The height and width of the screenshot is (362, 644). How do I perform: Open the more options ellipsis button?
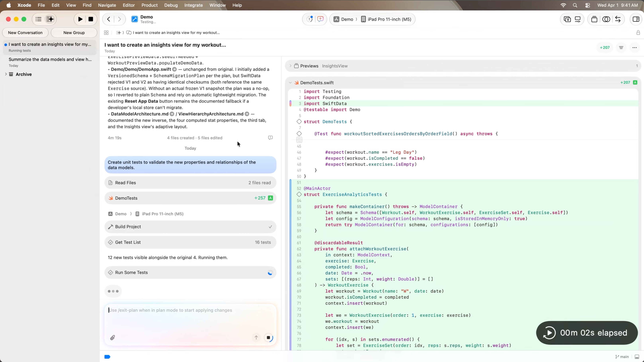click(x=635, y=47)
